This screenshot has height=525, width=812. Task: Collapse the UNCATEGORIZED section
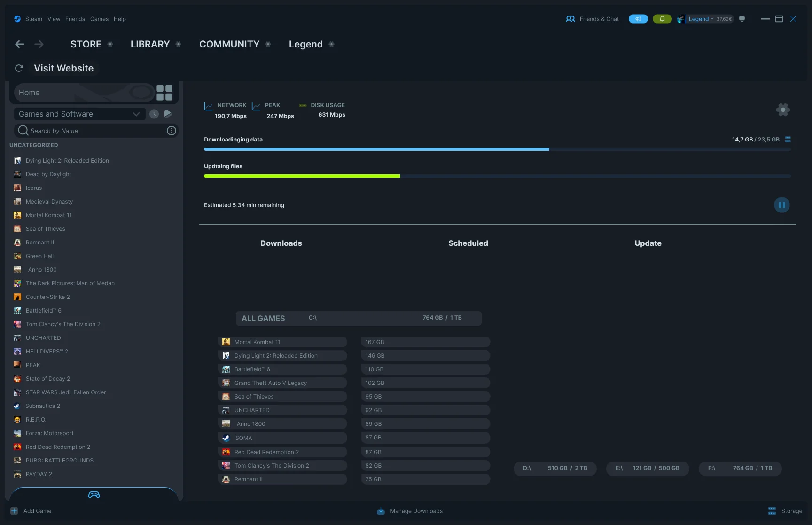pyautogui.click(x=34, y=145)
